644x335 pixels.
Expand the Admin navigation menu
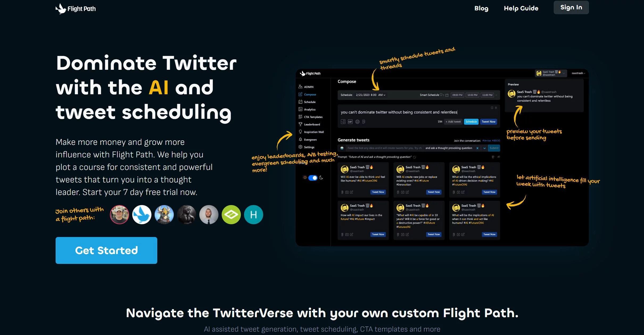[x=309, y=87]
